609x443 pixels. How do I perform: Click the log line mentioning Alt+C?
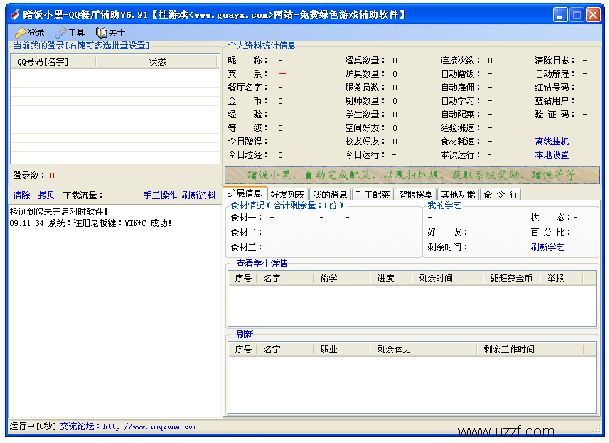pyautogui.click(x=90, y=223)
